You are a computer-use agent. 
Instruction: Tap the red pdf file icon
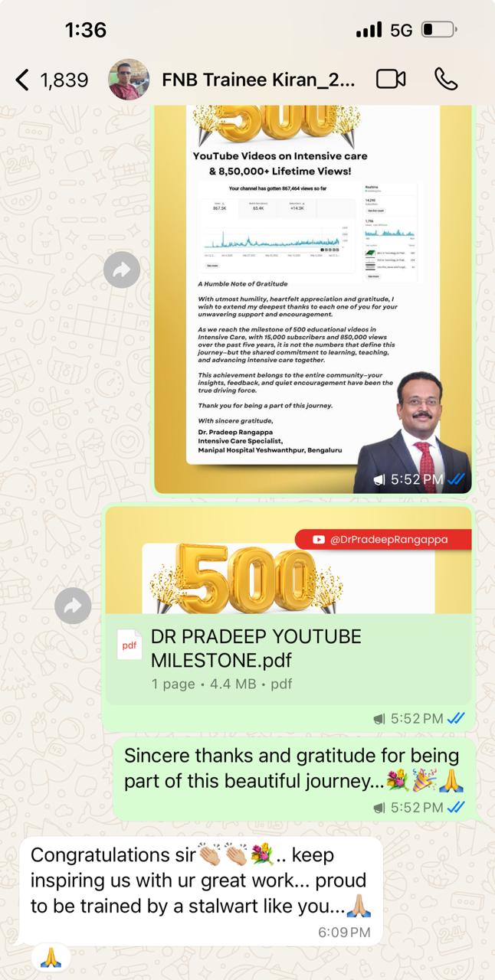click(x=129, y=645)
